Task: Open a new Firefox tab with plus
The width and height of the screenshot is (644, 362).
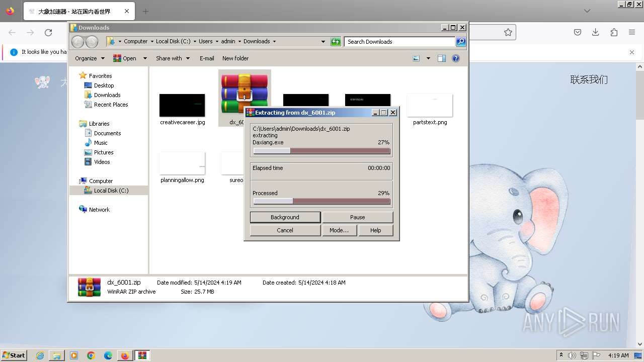Action: (x=145, y=11)
